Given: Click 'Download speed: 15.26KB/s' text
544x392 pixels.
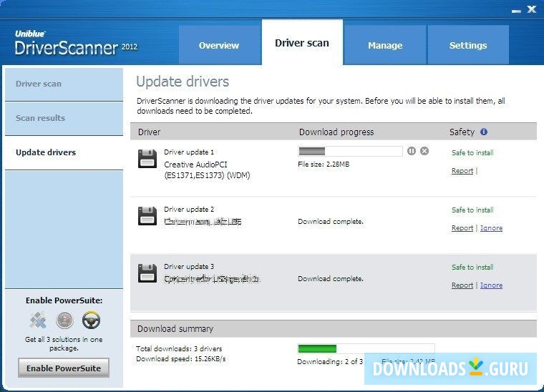Looking at the screenshot, I should (x=181, y=358).
